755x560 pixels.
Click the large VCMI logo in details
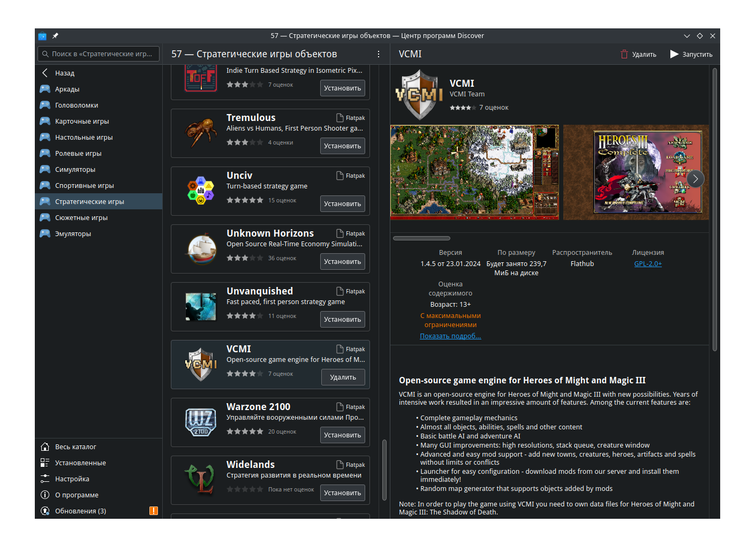pyautogui.click(x=419, y=95)
